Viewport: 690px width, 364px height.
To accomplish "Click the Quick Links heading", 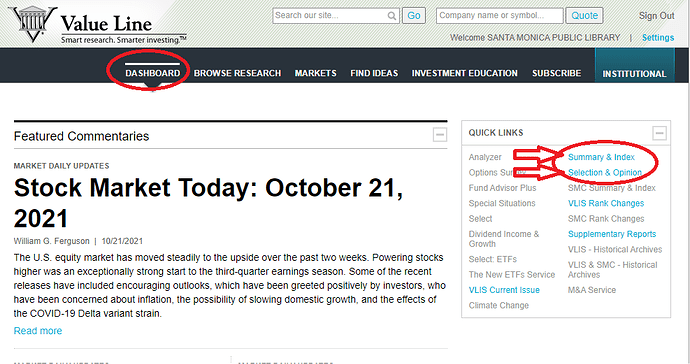I will click(x=496, y=133).
